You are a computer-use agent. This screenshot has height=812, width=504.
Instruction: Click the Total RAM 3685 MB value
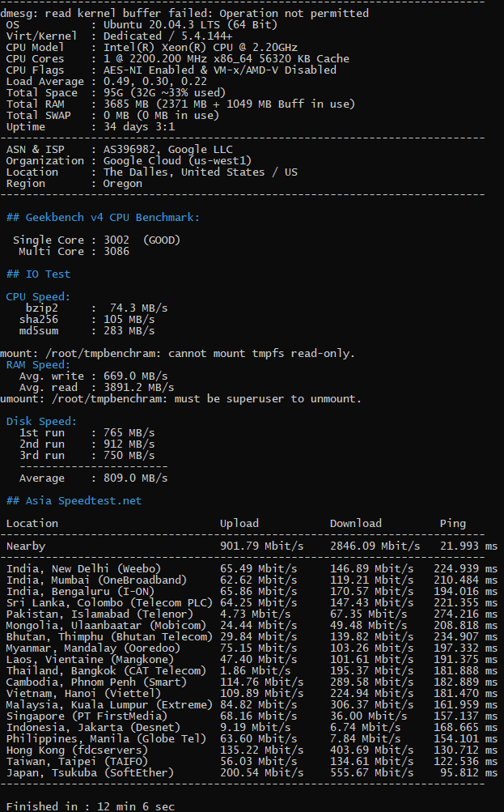pos(229,104)
